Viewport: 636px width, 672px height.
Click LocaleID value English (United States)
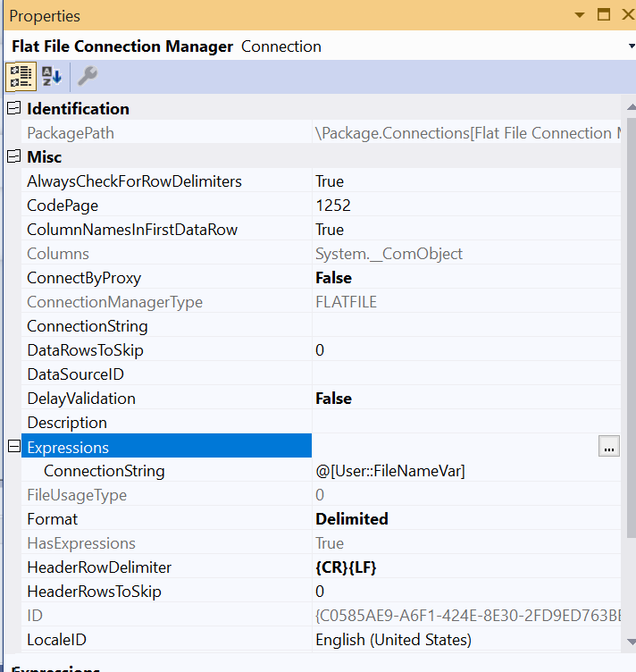393,640
